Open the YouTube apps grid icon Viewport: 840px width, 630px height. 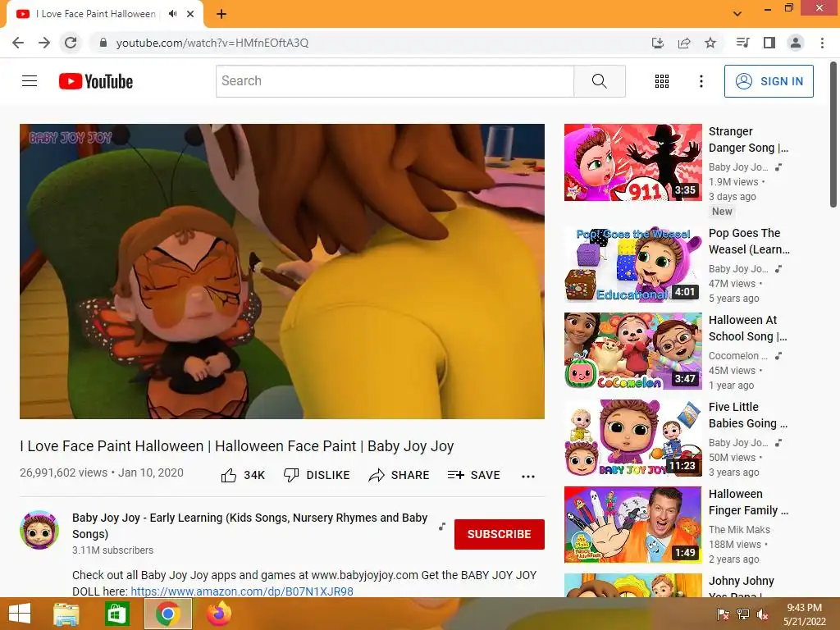click(x=662, y=81)
